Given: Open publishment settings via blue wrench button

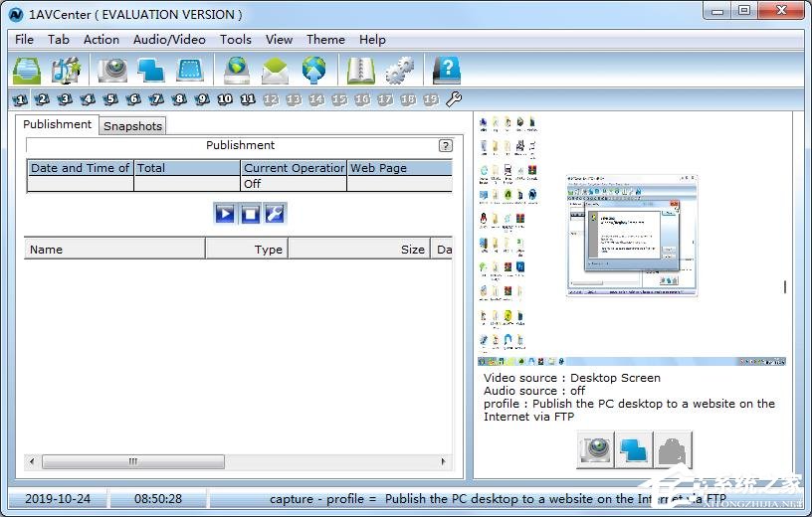Looking at the screenshot, I should click(x=275, y=213).
